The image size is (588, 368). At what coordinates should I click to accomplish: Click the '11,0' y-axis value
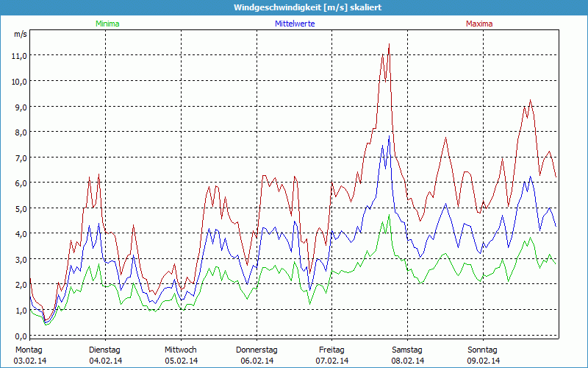pos(20,56)
